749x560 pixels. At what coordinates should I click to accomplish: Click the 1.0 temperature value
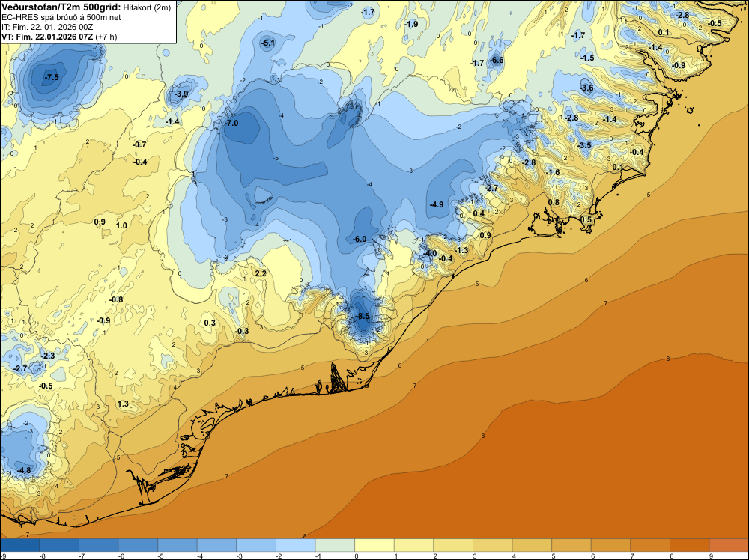click(x=122, y=225)
